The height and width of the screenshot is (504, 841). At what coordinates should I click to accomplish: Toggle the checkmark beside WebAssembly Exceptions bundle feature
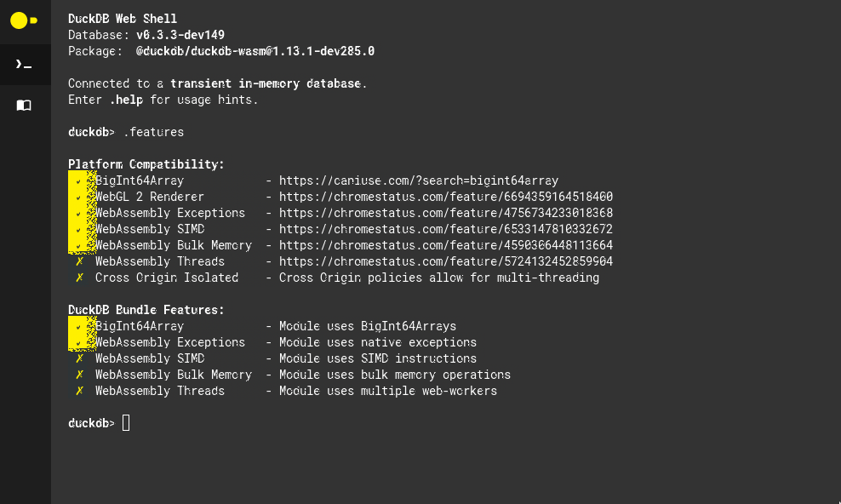click(79, 341)
